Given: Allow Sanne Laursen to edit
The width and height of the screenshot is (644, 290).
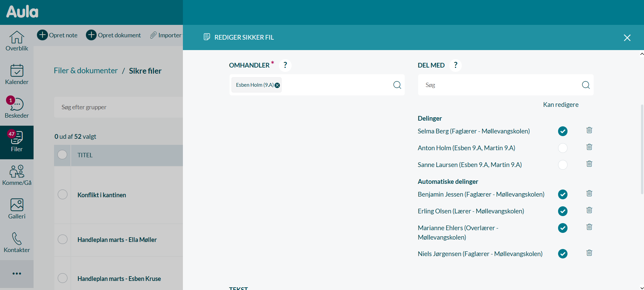Looking at the screenshot, I should click(562, 165).
